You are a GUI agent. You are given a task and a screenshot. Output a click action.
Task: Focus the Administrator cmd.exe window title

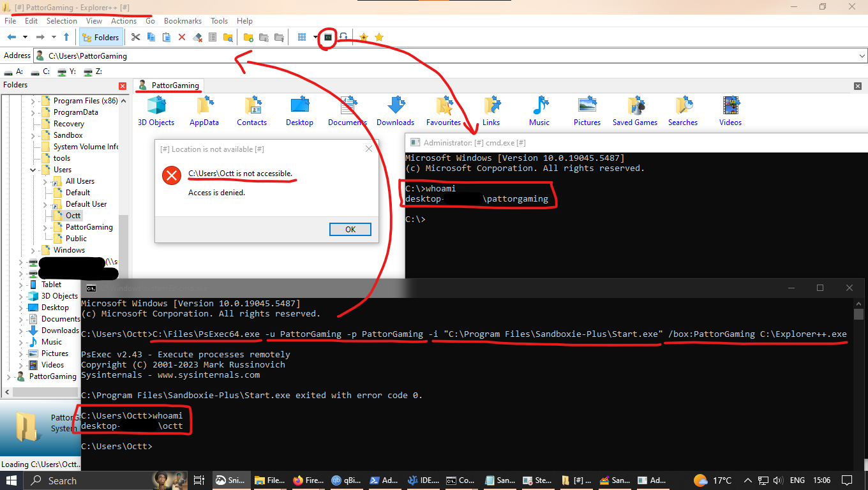[475, 143]
